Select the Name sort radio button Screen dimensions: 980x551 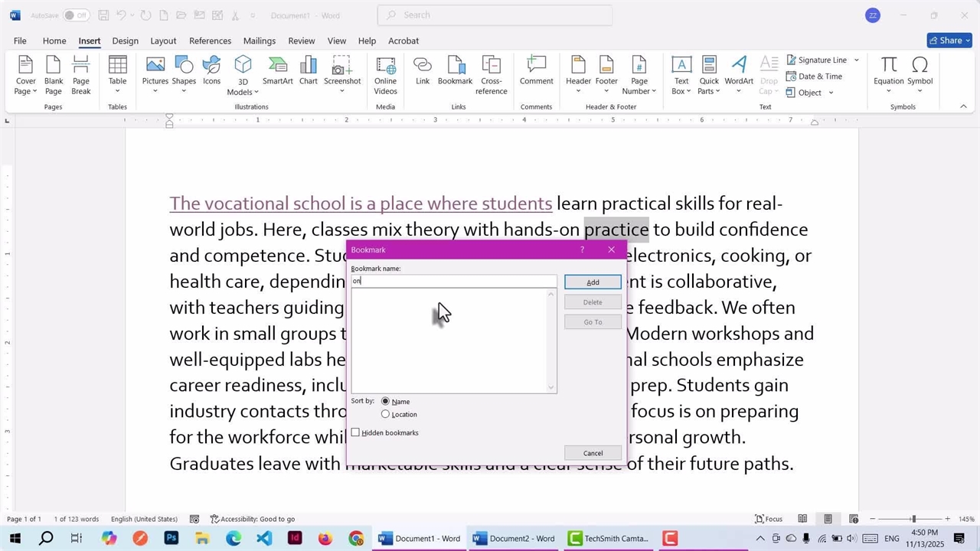tap(386, 401)
